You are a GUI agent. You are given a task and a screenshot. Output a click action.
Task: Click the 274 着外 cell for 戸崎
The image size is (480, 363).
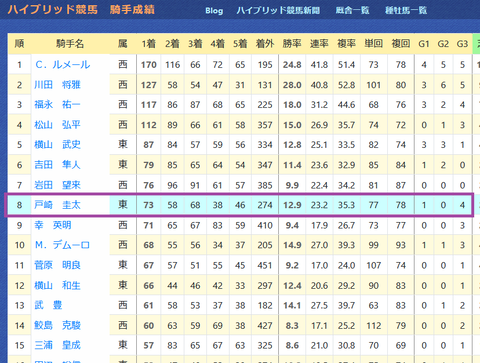[265, 205]
